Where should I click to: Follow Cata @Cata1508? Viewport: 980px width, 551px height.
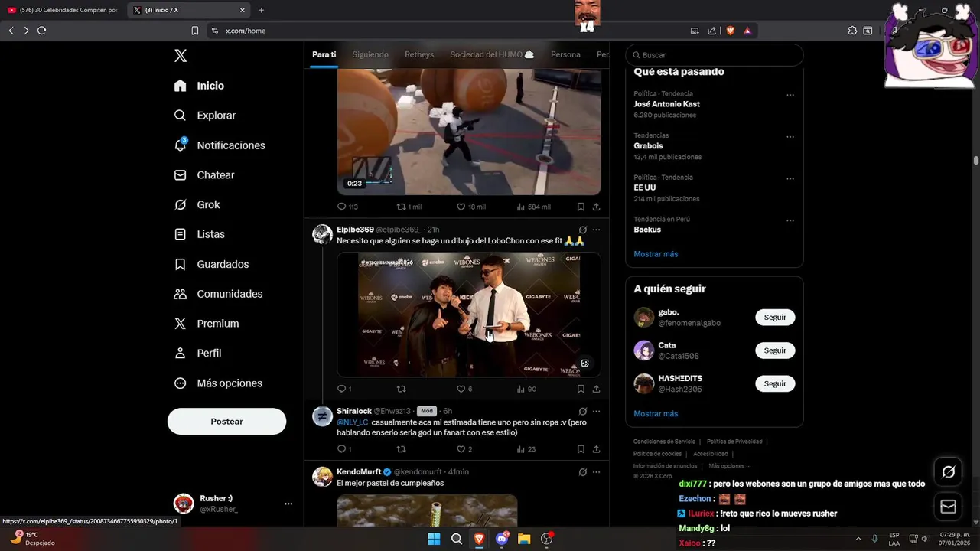(775, 350)
